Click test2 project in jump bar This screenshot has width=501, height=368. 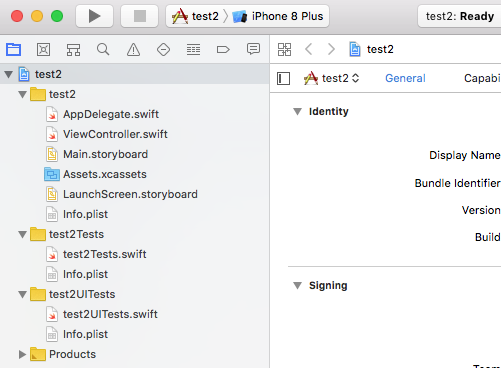[372, 49]
